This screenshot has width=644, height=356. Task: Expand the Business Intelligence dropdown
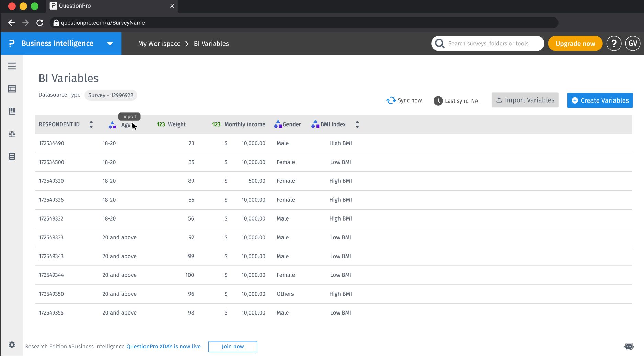click(110, 44)
